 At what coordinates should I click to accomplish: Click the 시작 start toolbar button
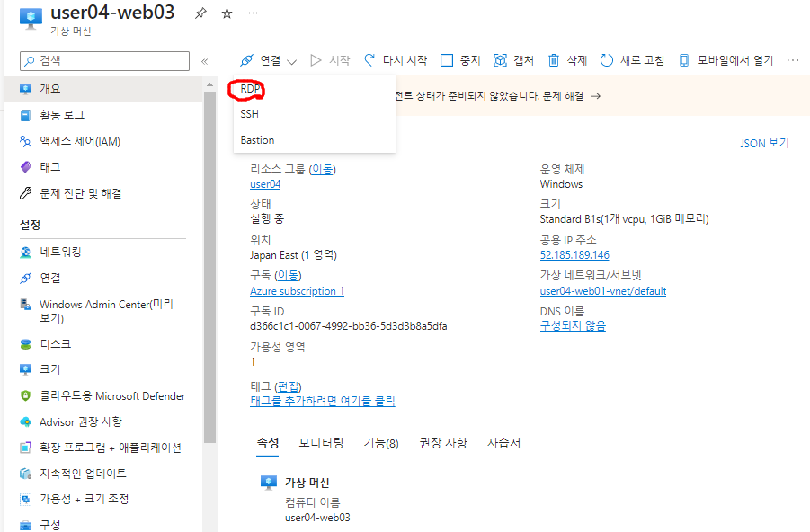click(x=330, y=61)
